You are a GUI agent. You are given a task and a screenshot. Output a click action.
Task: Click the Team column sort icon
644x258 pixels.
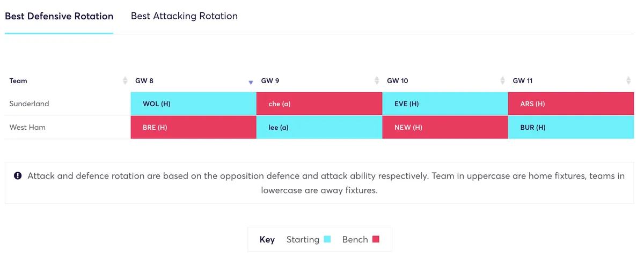click(125, 81)
